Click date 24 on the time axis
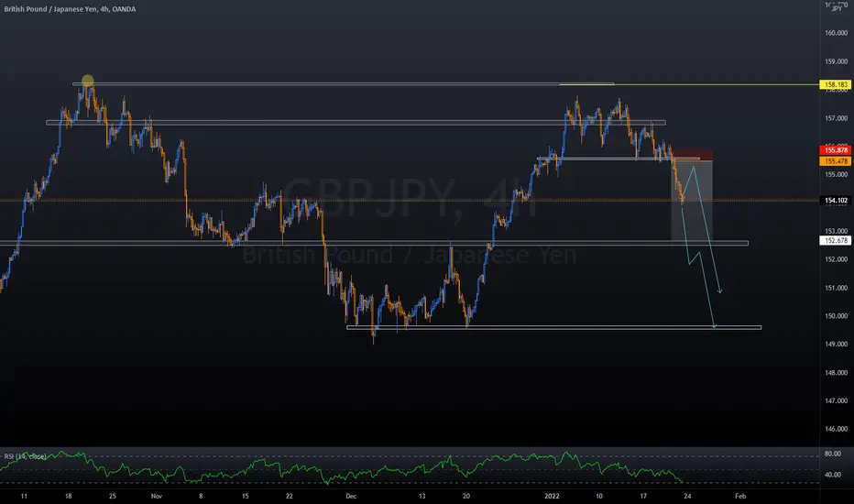Screen dimensions: 854x504 point(687,497)
